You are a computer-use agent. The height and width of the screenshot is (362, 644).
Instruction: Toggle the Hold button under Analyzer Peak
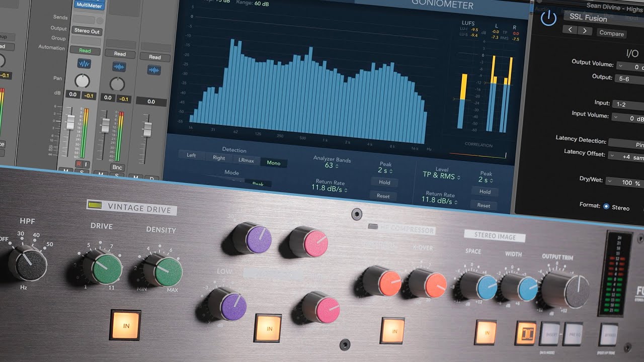click(384, 183)
